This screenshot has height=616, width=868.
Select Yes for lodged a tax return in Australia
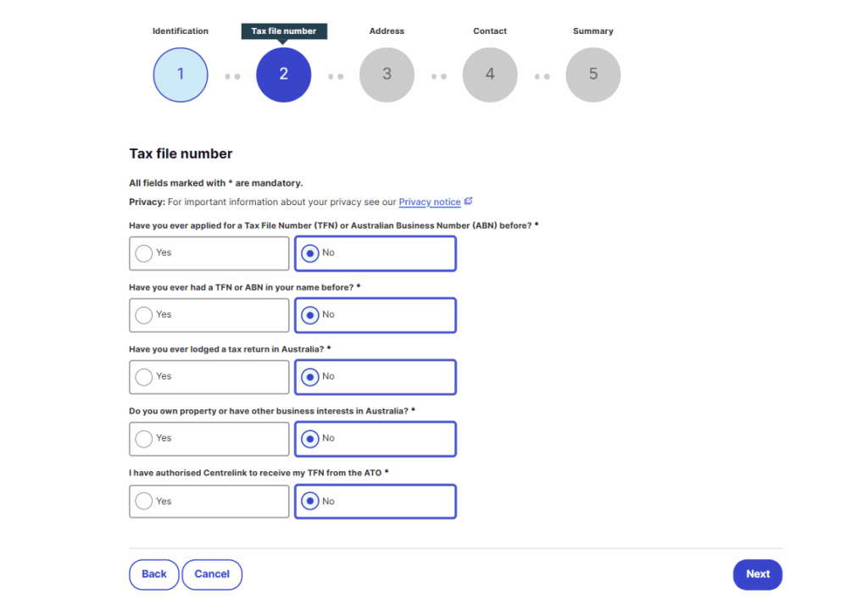coord(144,377)
